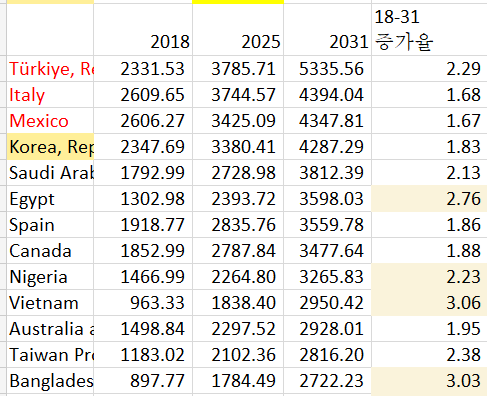The image size is (487, 396).
Task: Click the cell containing 2102.36
Action: pyautogui.click(x=238, y=355)
